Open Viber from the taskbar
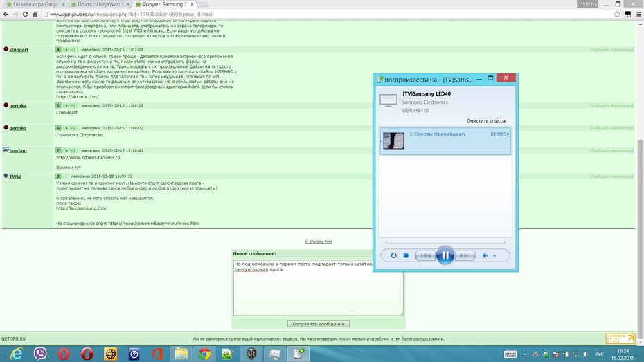The image size is (644, 362). click(x=40, y=354)
